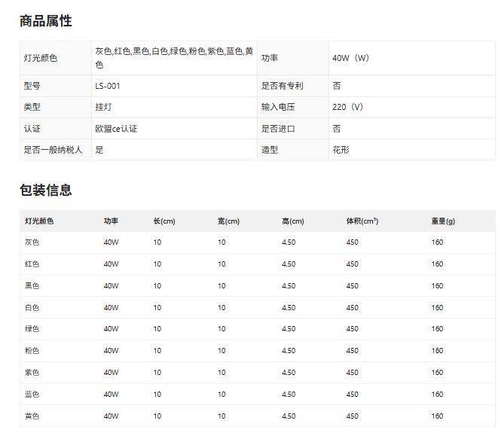Select the 灰色 row in packaging table
The image size is (504, 445).
click(x=32, y=242)
